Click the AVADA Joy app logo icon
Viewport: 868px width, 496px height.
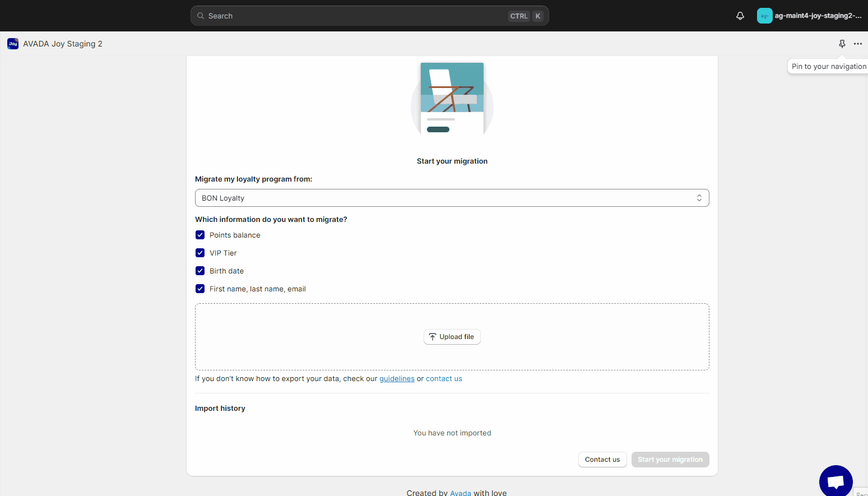13,44
